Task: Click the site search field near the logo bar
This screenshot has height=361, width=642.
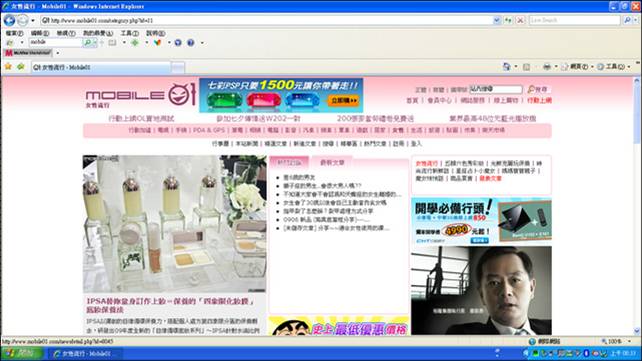Action: [x=496, y=89]
